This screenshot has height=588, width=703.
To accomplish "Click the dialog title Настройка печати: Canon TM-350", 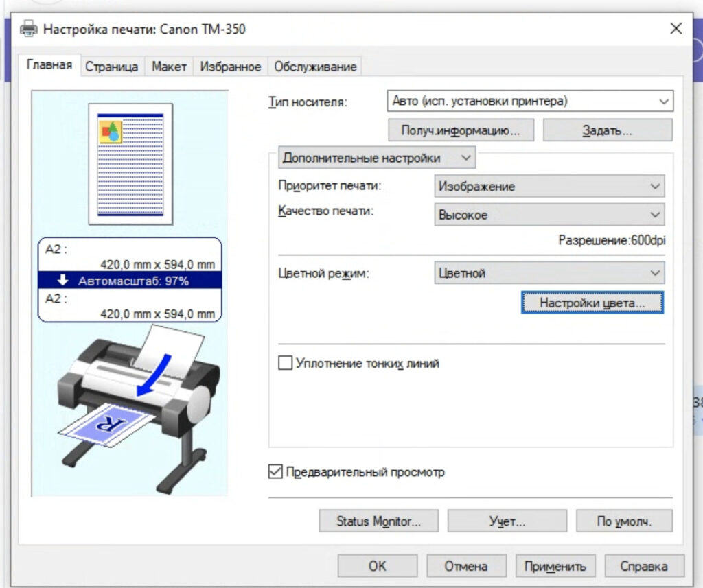I will pyautogui.click(x=144, y=29).
